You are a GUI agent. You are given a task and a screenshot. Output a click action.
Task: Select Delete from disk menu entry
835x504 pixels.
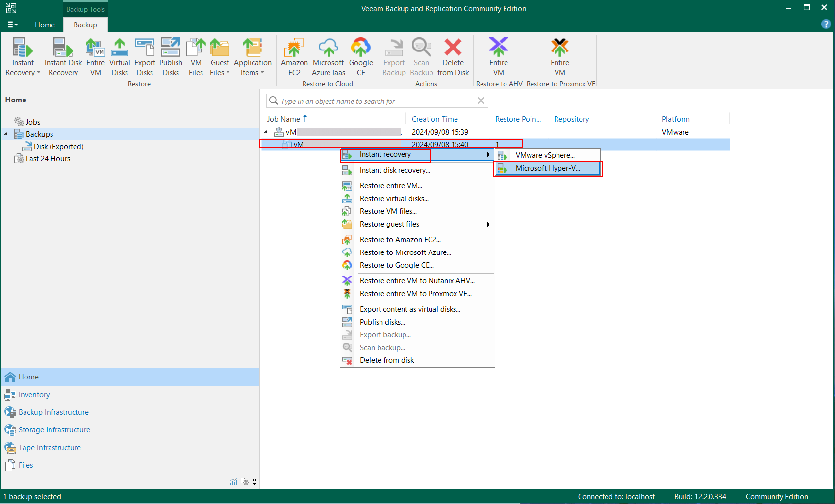417,360
